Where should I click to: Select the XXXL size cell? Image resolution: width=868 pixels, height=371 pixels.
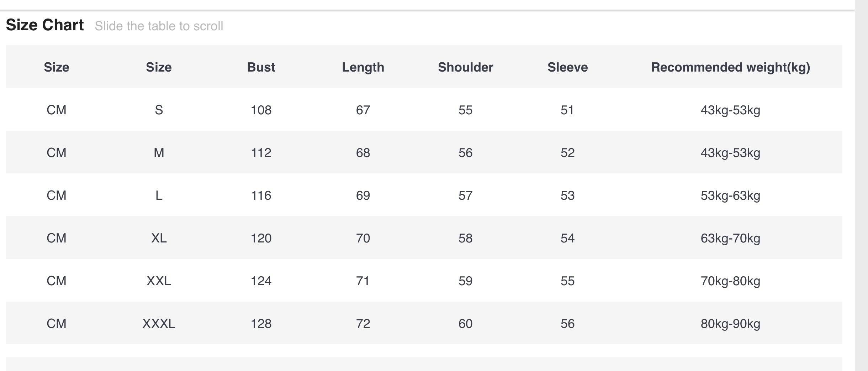pos(159,324)
